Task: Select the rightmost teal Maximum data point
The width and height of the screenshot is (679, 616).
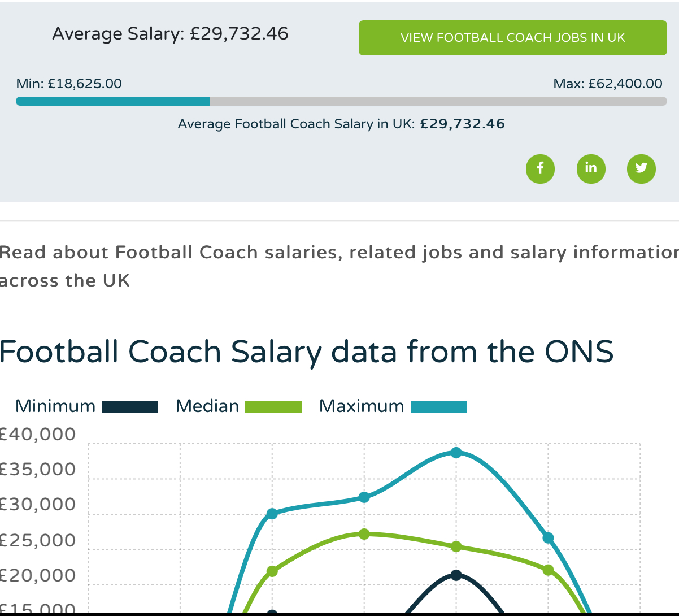Action: tap(548, 538)
